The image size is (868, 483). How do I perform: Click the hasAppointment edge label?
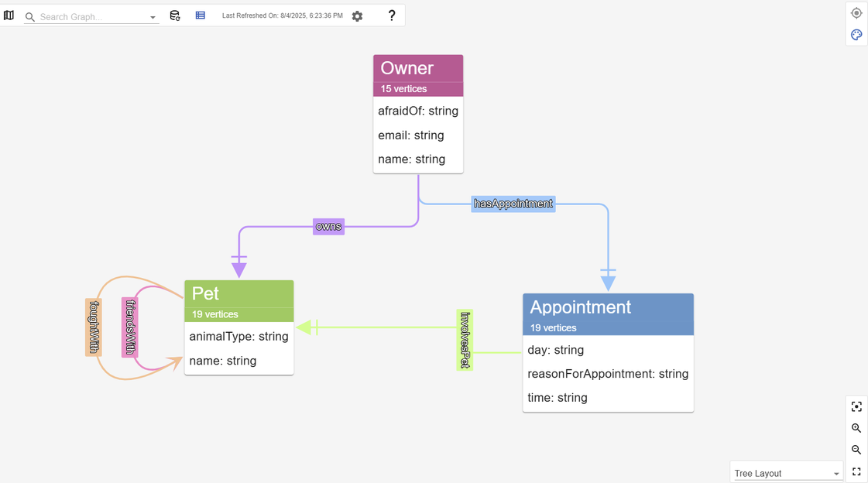click(x=513, y=204)
